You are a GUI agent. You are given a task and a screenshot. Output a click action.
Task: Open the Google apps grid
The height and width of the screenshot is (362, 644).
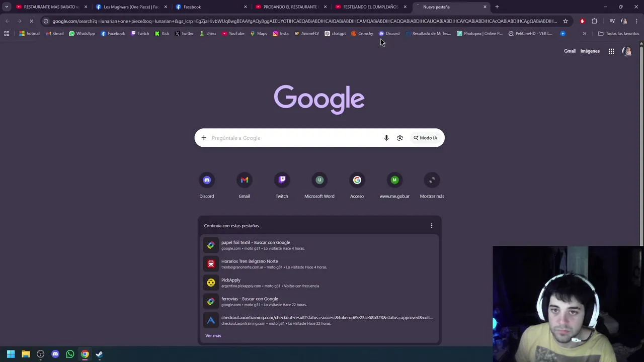(x=611, y=51)
